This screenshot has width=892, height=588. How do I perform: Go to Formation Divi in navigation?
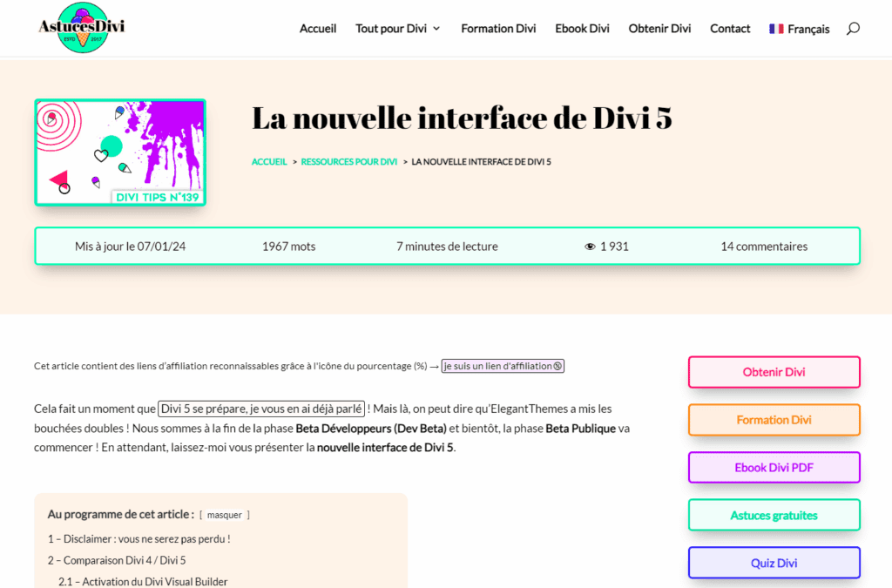(498, 29)
